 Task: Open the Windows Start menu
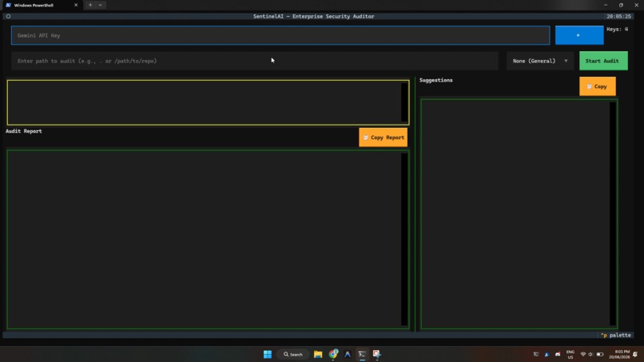tap(268, 354)
